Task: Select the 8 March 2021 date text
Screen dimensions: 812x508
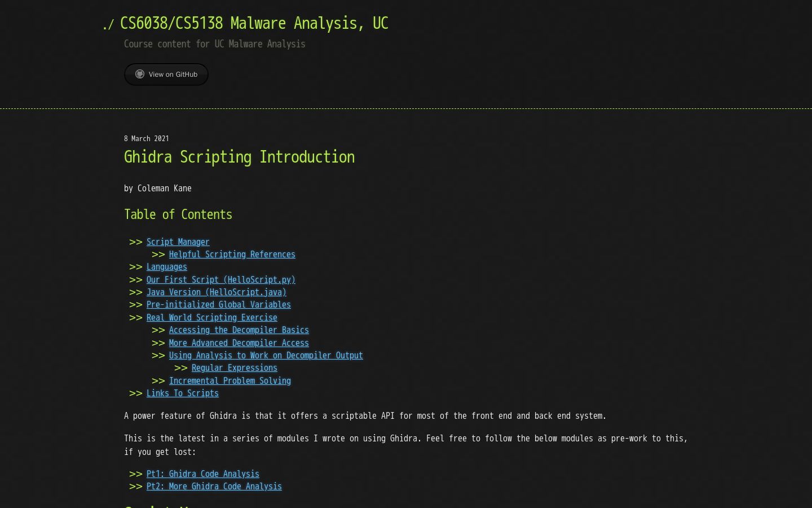Action: pyautogui.click(x=147, y=138)
